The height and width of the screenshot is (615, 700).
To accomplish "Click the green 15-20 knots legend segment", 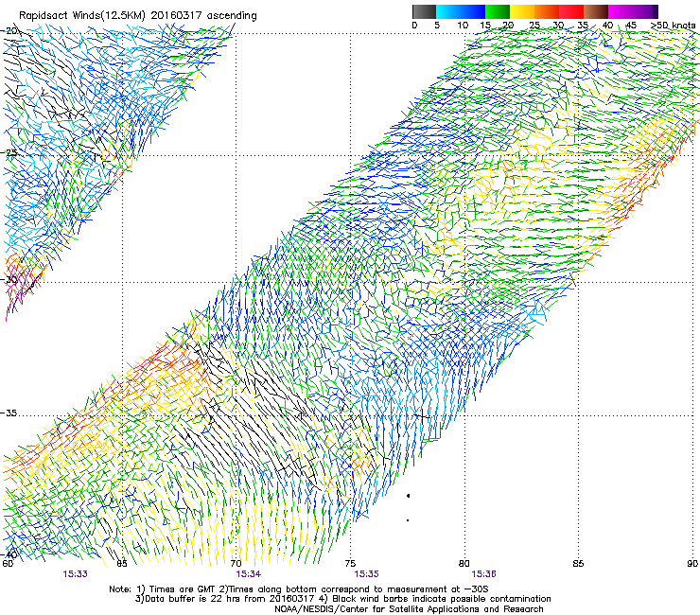I will click(x=498, y=11).
